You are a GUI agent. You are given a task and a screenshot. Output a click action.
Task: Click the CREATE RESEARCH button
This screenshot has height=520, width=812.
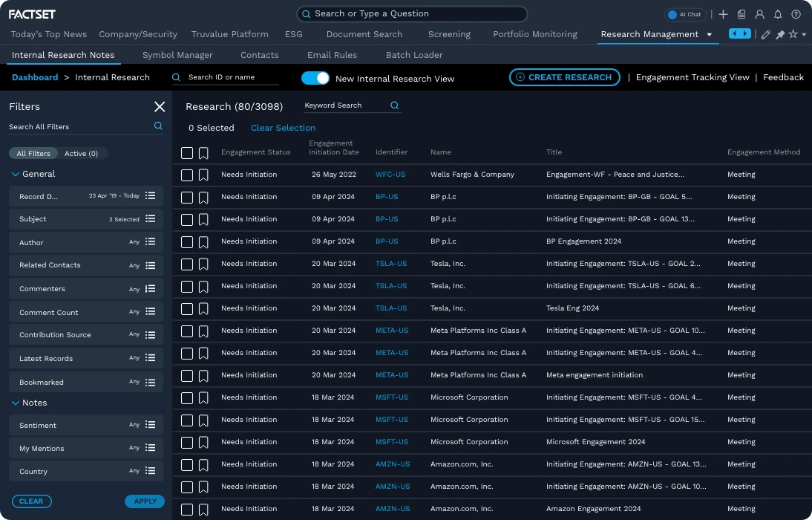click(564, 77)
